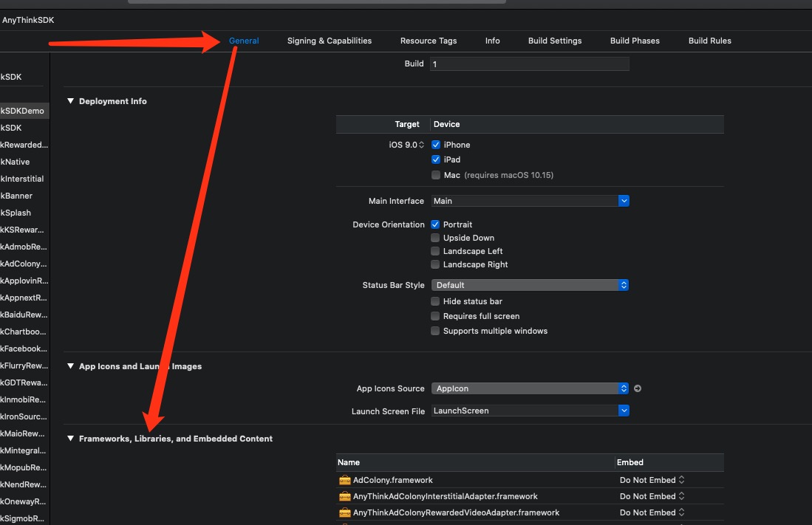Open the App Icons Source dropdown
Screen dimensions: 812x525
click(x=530, y=388)
